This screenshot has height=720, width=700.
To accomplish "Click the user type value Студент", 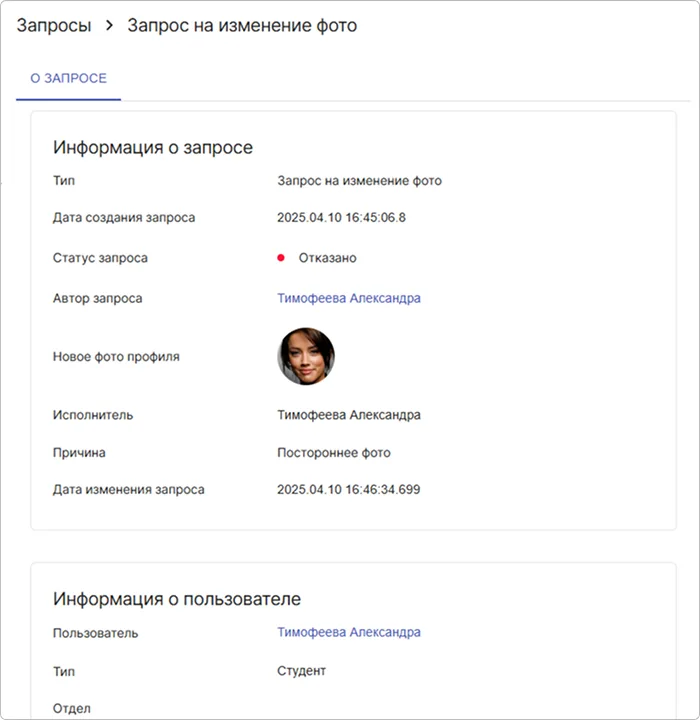I will pyautogui.click(x=301, y=671).
